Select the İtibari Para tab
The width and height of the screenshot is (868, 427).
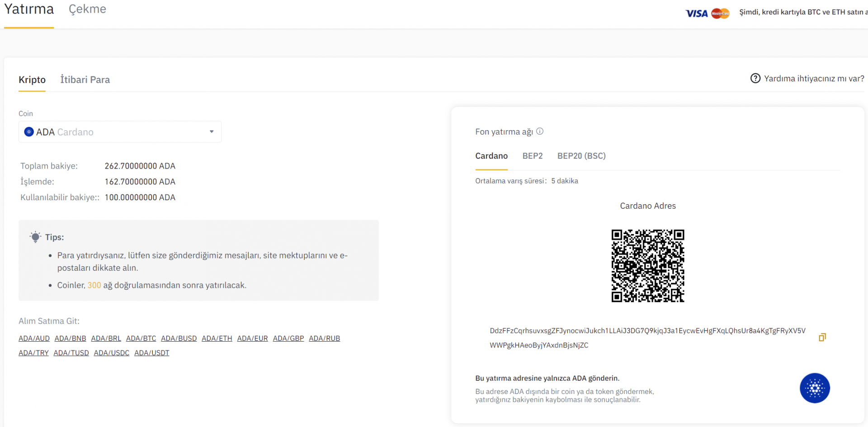click(85, 80)
